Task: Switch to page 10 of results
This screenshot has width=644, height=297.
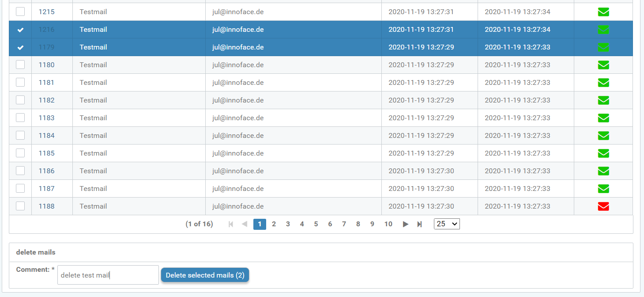Action: tap(388, 224)
